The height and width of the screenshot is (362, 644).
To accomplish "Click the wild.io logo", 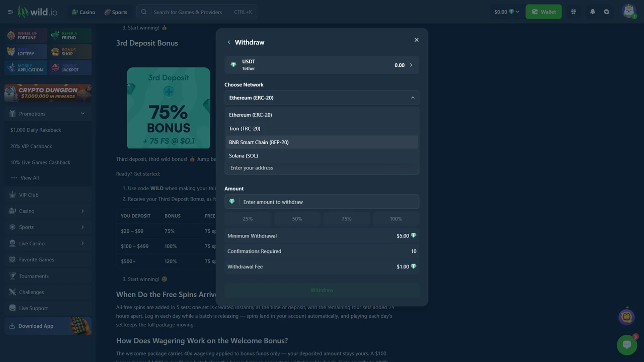I will click(x=38, y=12).
